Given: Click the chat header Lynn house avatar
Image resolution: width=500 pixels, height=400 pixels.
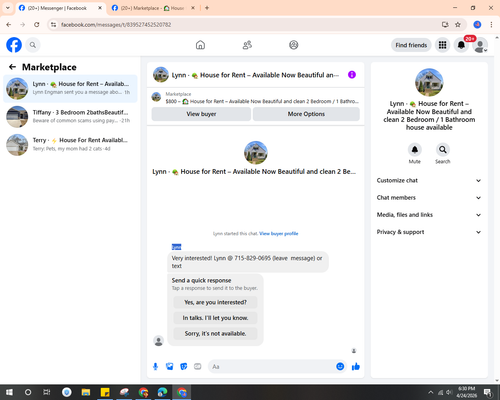Looking at the screenshot, I should click(161, 75).
